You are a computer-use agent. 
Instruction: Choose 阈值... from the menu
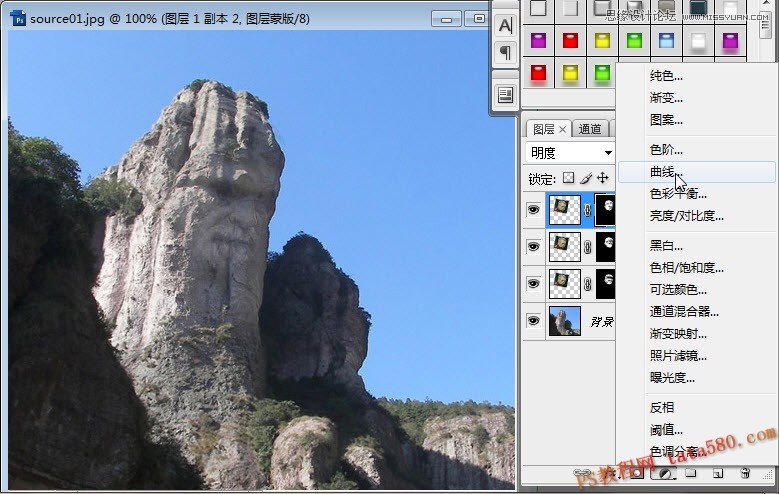[666, 429]
